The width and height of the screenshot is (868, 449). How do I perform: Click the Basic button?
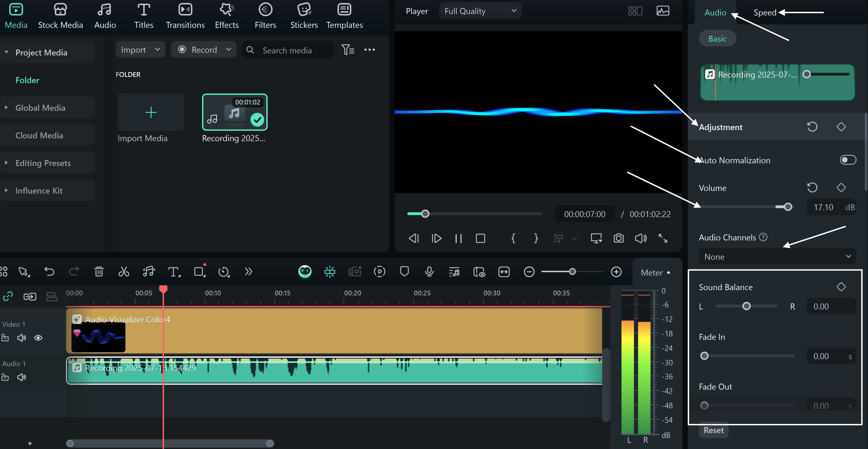[717, 39]
